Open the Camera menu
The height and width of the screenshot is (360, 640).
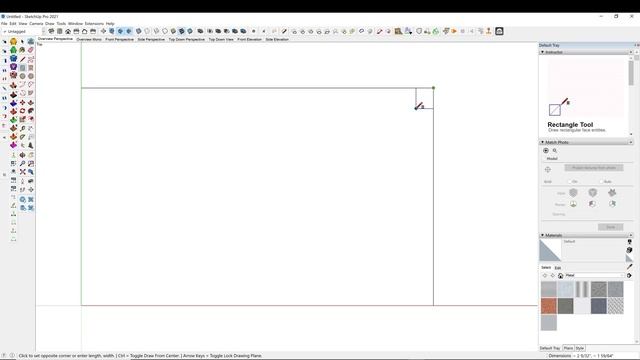36,24
